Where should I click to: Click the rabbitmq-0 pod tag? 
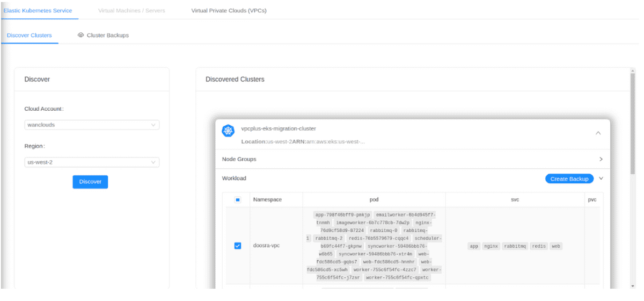(383, 231)
